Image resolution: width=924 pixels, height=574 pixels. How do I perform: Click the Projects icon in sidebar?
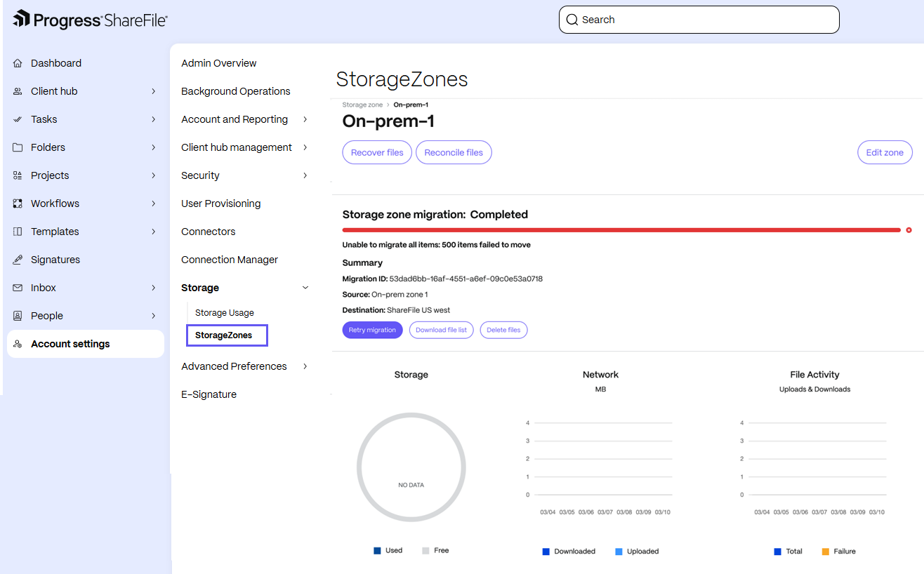(x=18, y=175)
